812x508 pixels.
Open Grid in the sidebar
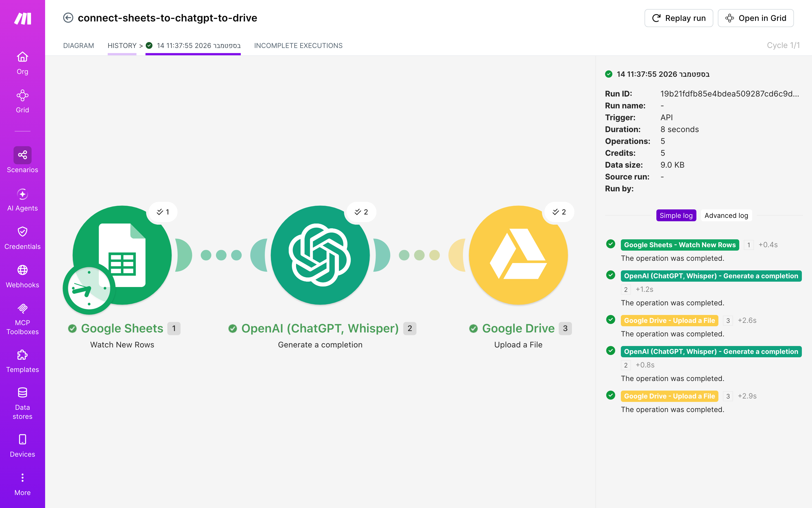point(23,102)
